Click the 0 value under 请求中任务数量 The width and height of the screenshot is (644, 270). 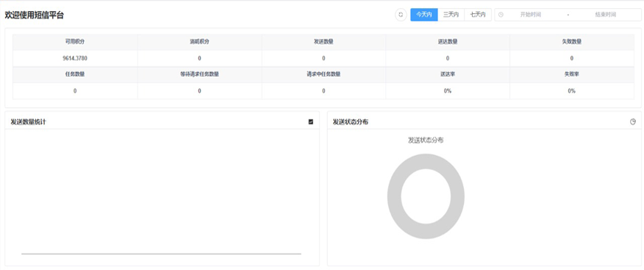[323, 90]
